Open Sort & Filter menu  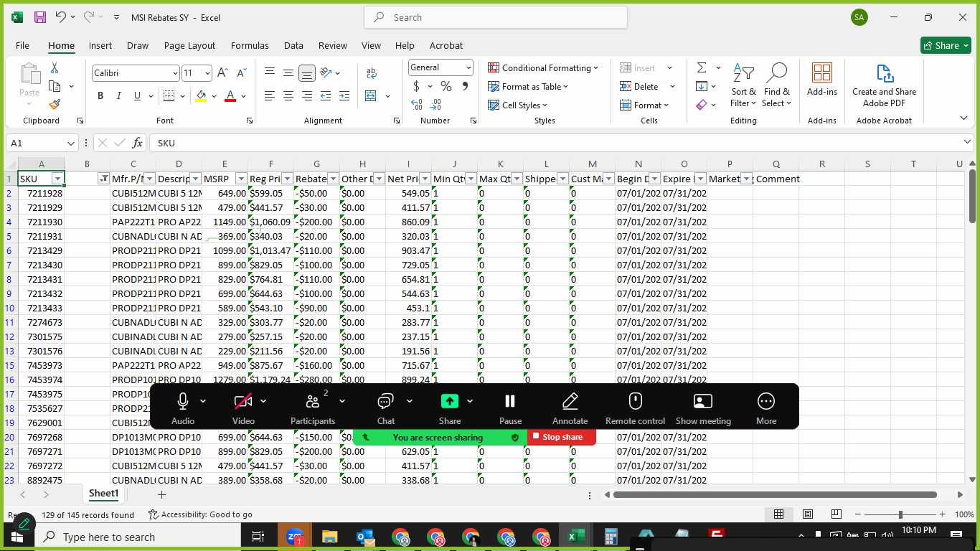[743, 86]
